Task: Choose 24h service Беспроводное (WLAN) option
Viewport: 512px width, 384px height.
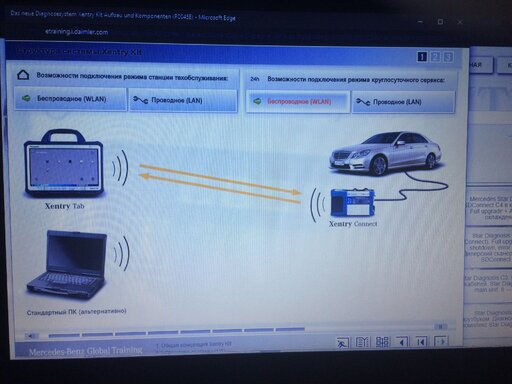Action: point(298,101)
